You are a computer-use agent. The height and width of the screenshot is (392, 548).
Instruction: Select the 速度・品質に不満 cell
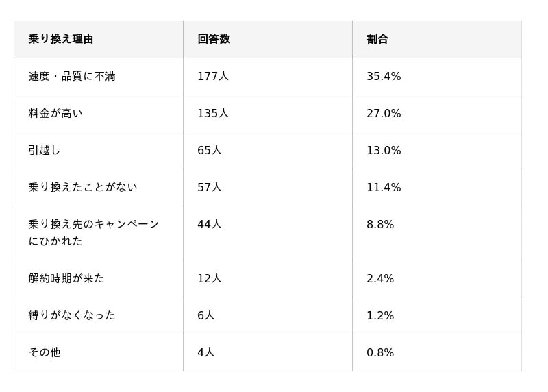point(72,76)
